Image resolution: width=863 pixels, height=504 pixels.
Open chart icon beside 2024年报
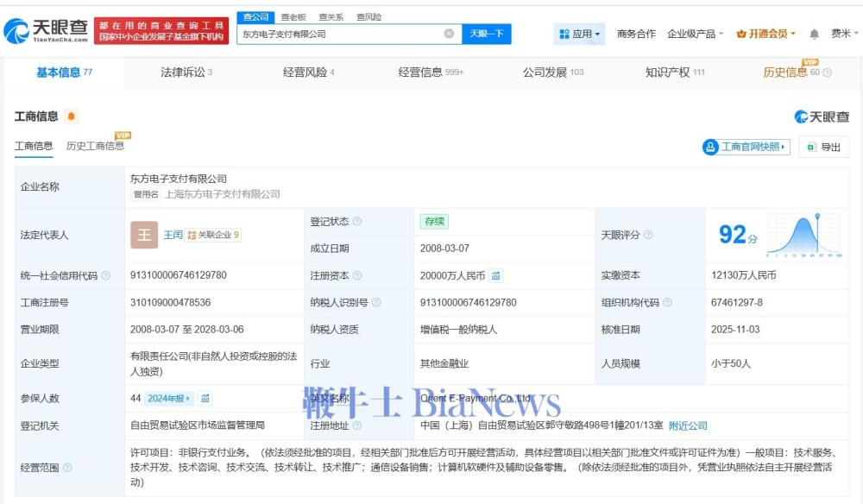[x=205, y=398]
